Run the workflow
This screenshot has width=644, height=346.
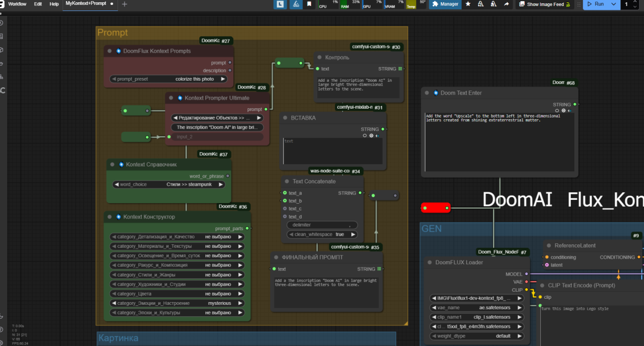[596, 4]
